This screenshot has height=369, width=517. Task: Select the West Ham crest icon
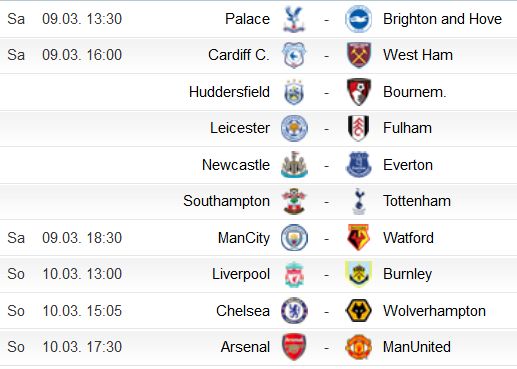click(x=358, y=55)
